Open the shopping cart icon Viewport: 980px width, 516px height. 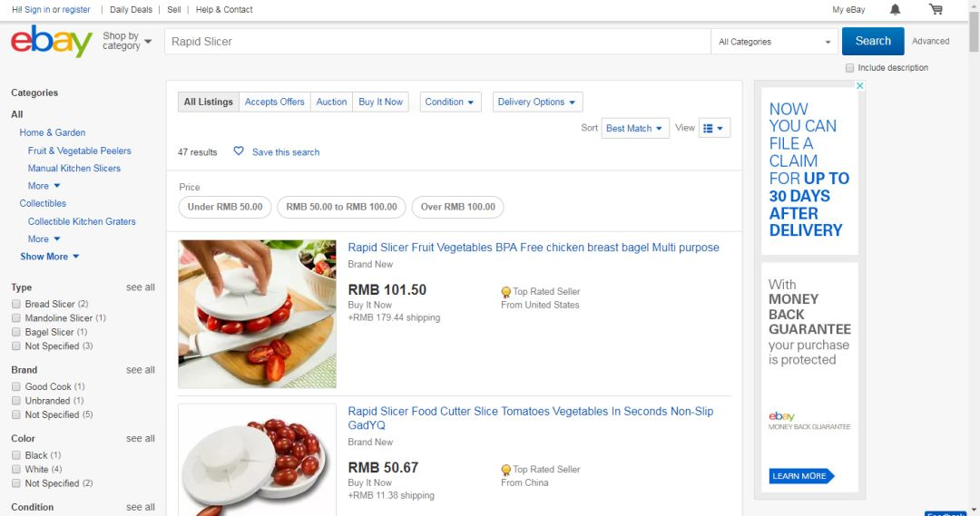pyautogui.click(x=936, y=10)
